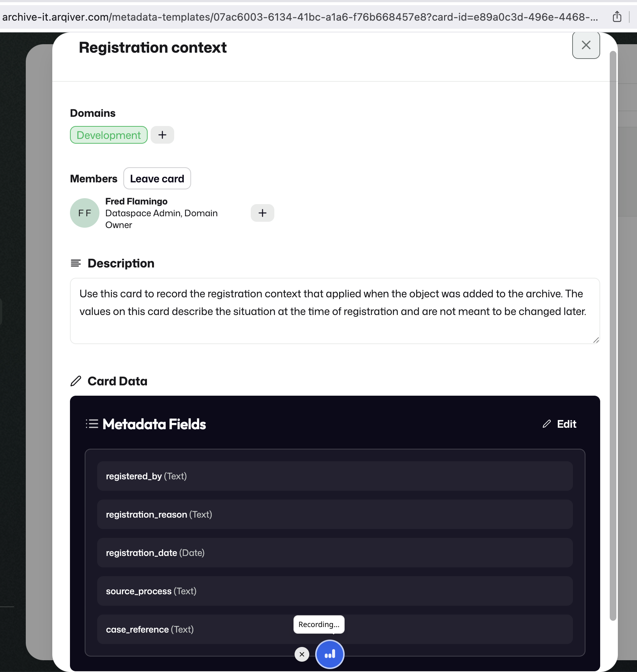Screen dimensions: 637x672
Task: Click the Description lines icon
Action: (76, 263)
